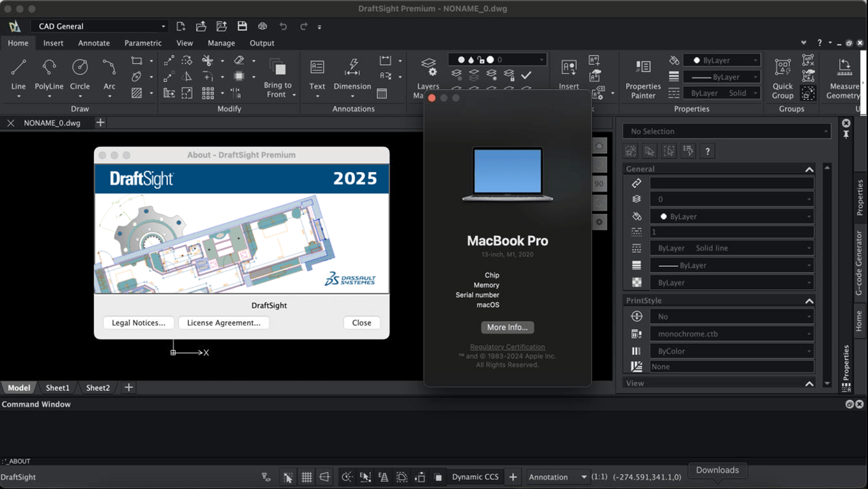Switch to the Annotate ribbon tab
This screenshot has height=489, width=868.
(x=94, y=43)
